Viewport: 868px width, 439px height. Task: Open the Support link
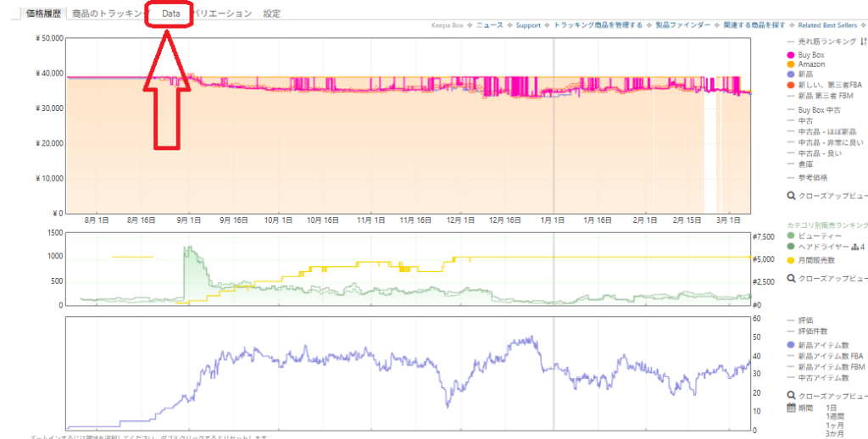pos(527,25)
